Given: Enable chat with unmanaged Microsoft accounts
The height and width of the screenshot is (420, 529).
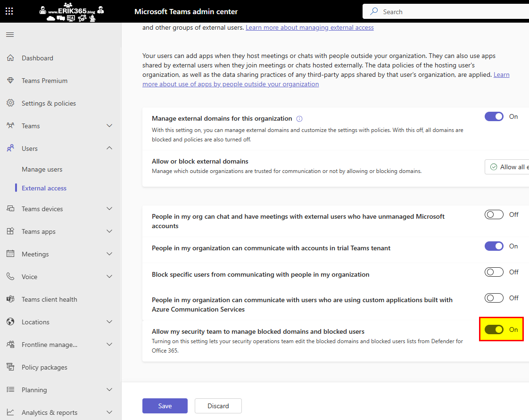Looking at the screenshot, I should (x=494, y=214).
